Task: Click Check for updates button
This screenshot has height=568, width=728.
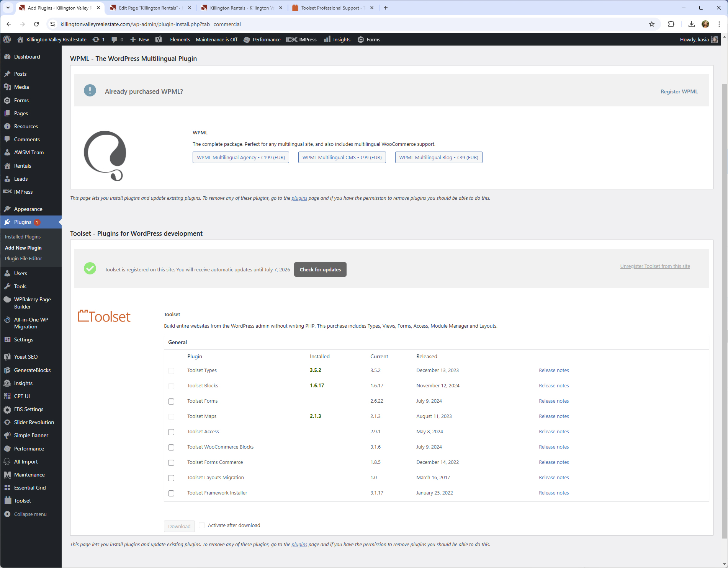Action: (320, 269)
